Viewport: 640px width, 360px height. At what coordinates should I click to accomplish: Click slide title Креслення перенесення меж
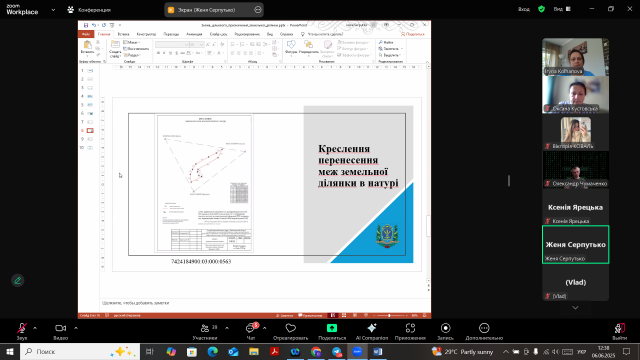(x=358, y=166)
